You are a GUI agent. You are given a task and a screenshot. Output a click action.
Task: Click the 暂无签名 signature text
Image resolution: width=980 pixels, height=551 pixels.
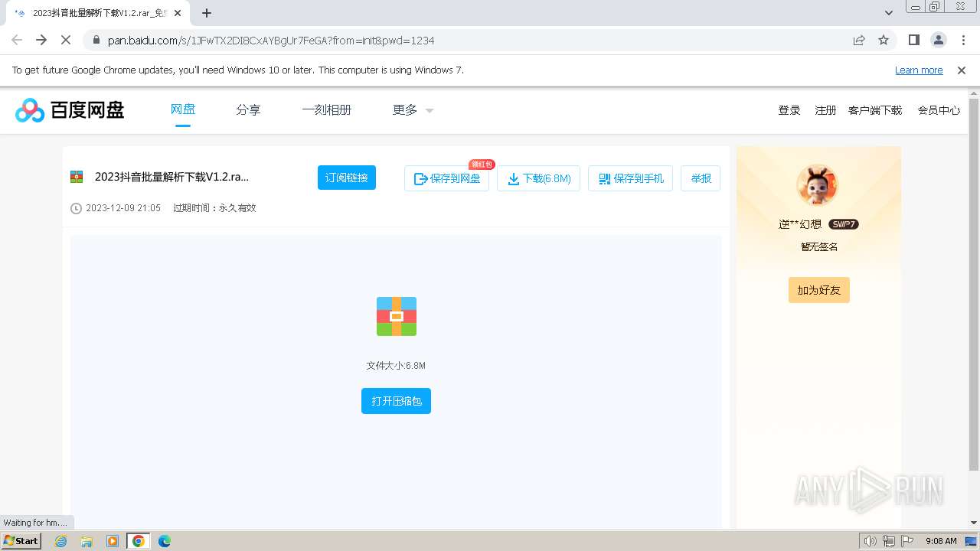tap(819, 247)
